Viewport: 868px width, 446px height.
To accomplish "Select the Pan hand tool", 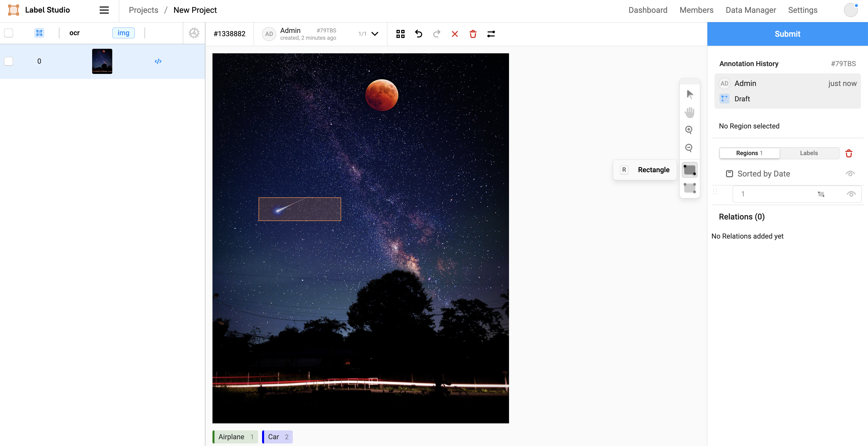I will point(690,112).
